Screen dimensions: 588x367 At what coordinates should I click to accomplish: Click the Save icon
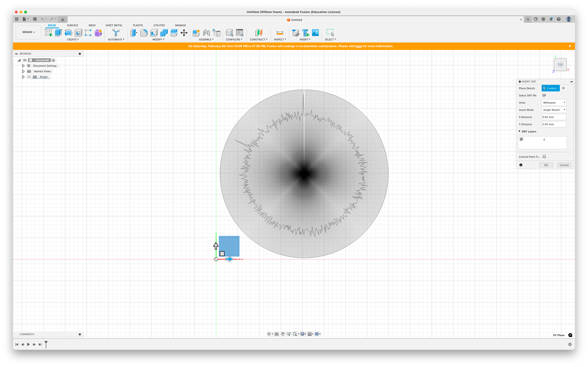35,19
